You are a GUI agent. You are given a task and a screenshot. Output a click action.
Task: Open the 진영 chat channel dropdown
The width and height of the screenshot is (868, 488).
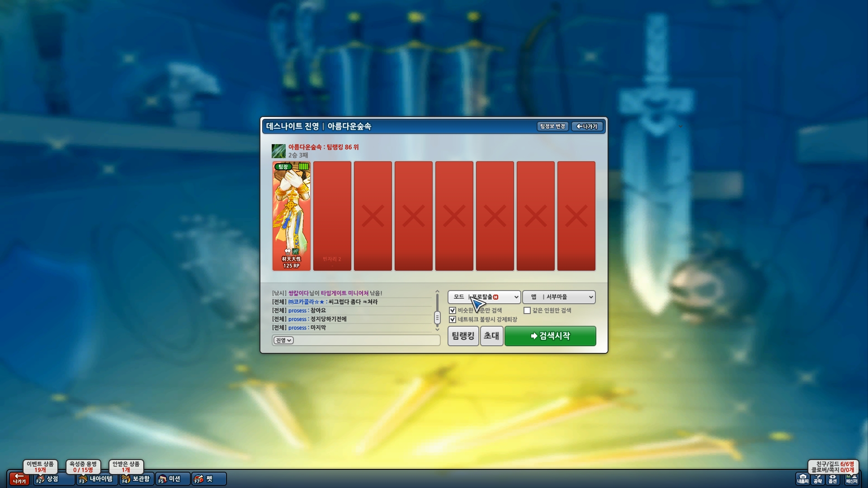click(283, 340)
